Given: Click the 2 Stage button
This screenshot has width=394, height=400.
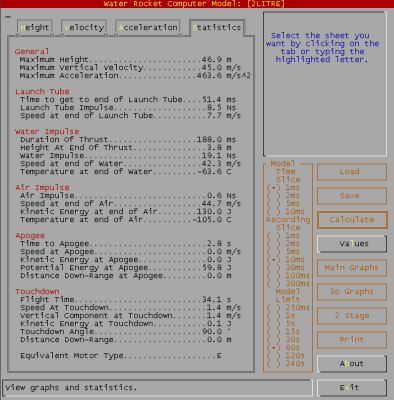Looking at the screenshot, I should (x=352, y=316).
